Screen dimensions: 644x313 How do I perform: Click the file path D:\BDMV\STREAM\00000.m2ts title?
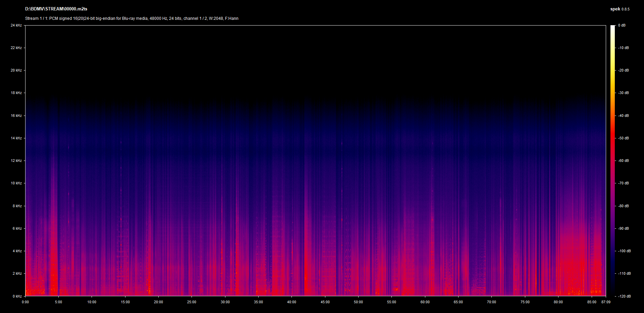pos(56,9)
